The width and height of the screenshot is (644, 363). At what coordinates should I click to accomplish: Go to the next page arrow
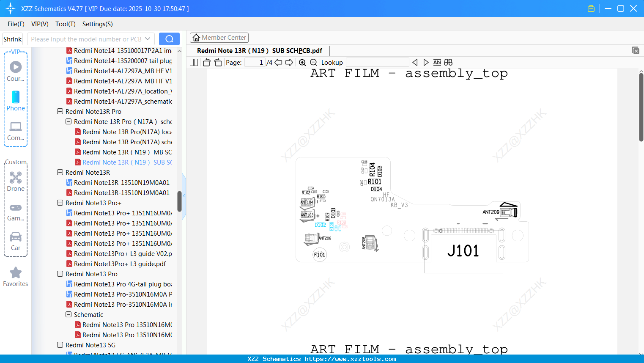[x=289, y=63]
